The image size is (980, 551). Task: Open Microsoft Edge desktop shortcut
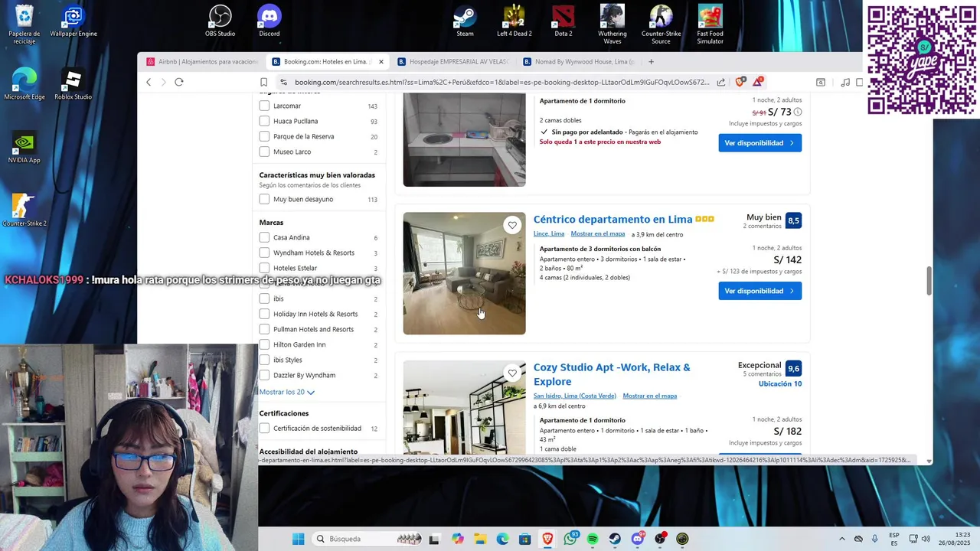[24, 84]
